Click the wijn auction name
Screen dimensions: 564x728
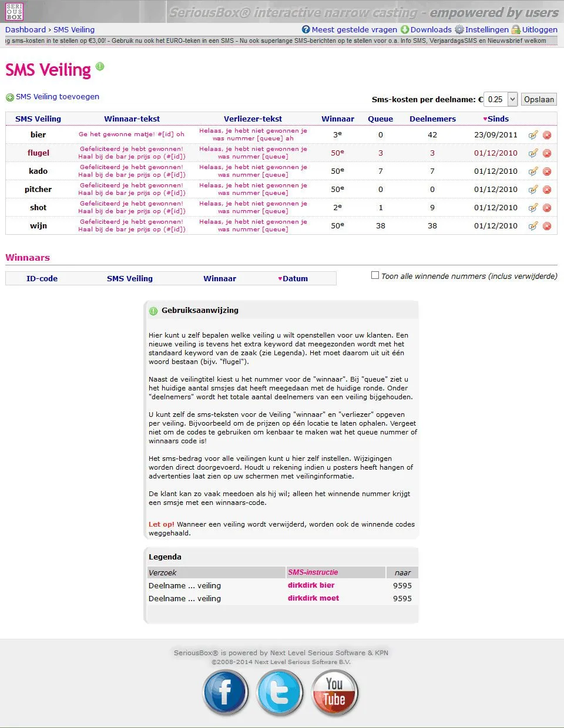38,225
